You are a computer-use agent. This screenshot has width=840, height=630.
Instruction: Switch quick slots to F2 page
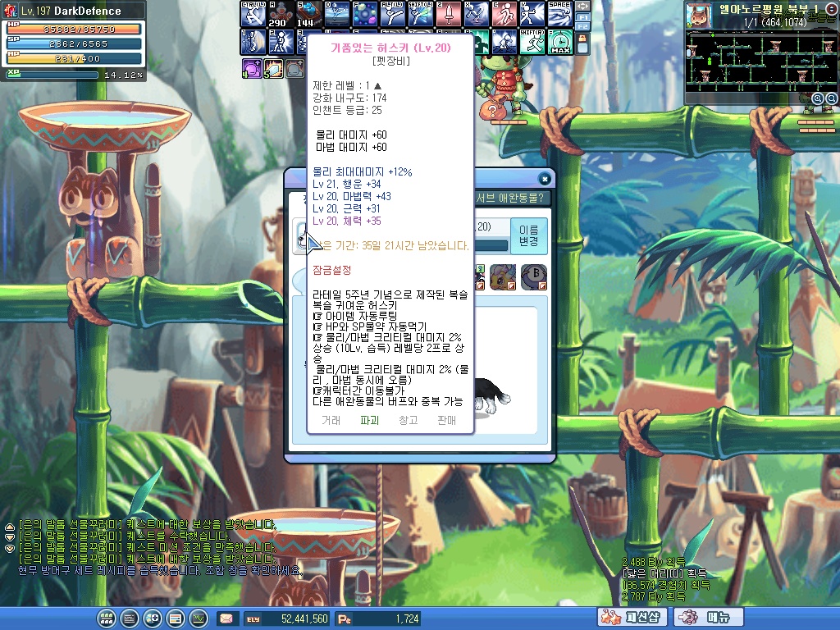[x=583, y=25]
